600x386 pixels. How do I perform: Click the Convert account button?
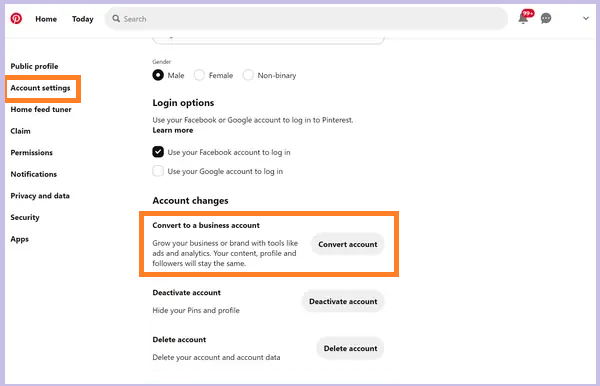pos(347,244)
